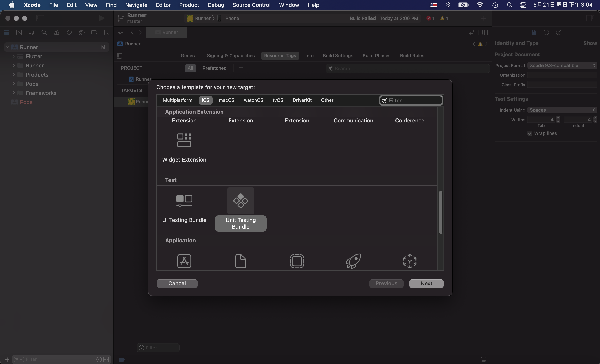The width and height of the screenshot is (600, 364).
Task: Open the Indent Using dropdown
Action: pos(562,110)
